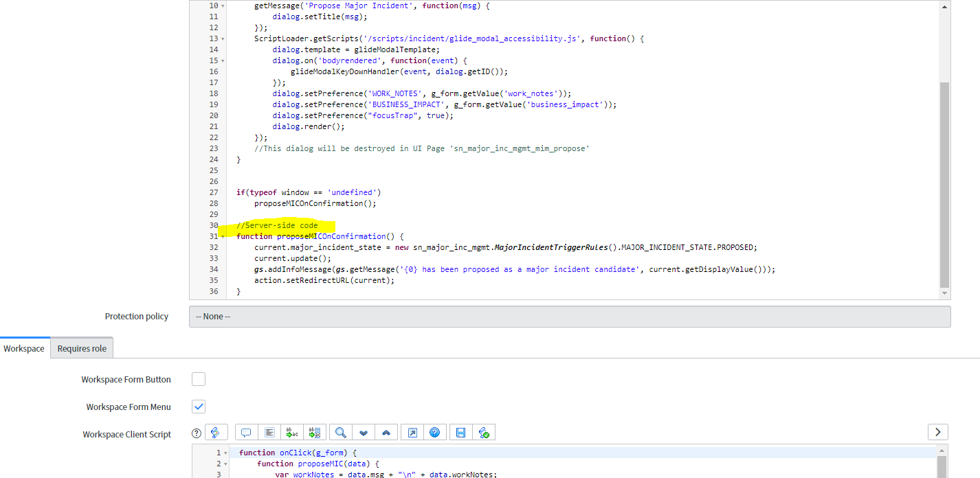Image resolution: width=980 pixels, height=478 pixels.
Task: Collapse the code fold at line 15
Action: pos(223,60)
